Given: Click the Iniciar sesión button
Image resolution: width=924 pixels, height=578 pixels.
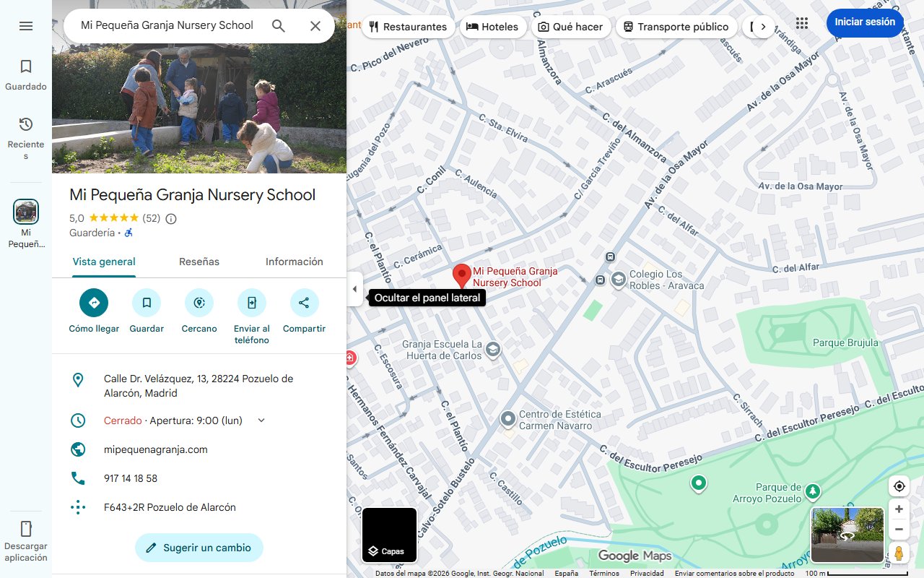Looking at the screenshot, I should click(x=865, y=22).
